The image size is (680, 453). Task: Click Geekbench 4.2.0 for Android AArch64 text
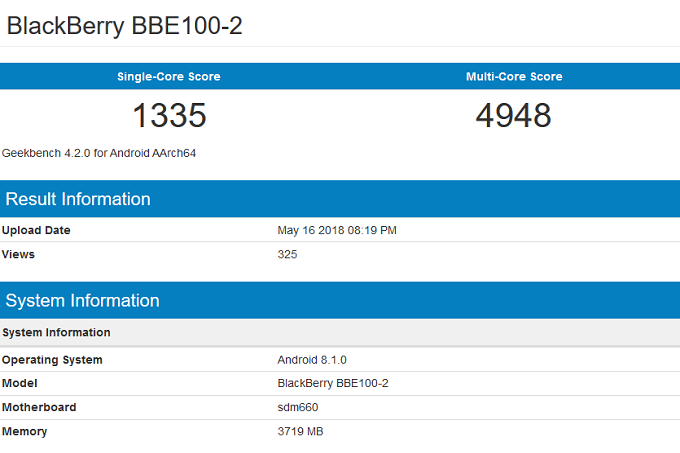pos(99,153)
